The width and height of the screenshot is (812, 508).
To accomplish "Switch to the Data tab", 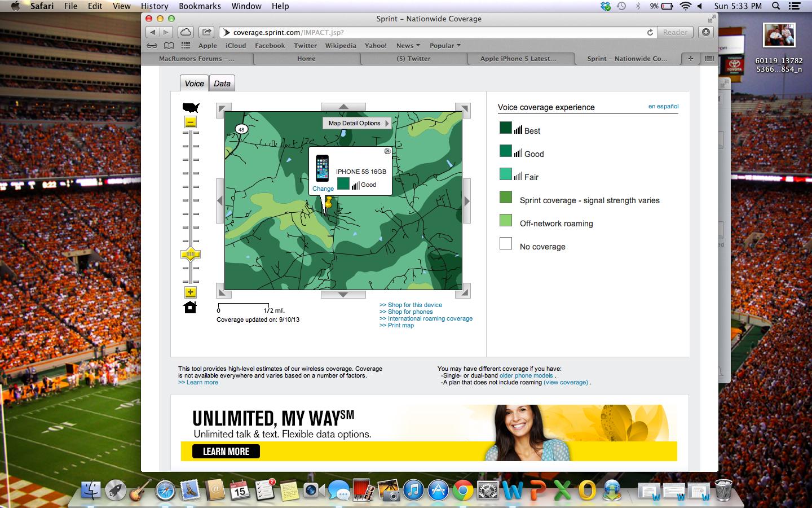I will pyautogui.click(x=222, y=83).
